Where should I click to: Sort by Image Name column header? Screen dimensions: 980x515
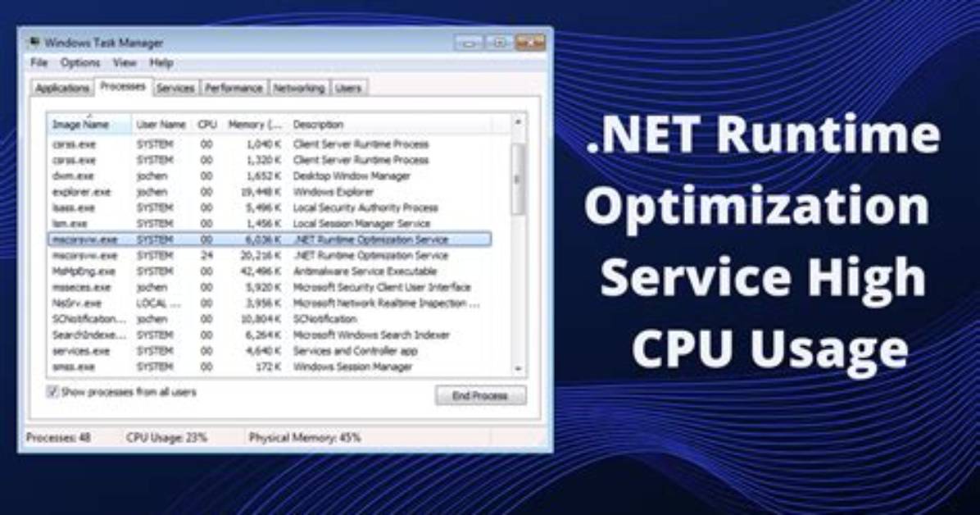point(89,125)
